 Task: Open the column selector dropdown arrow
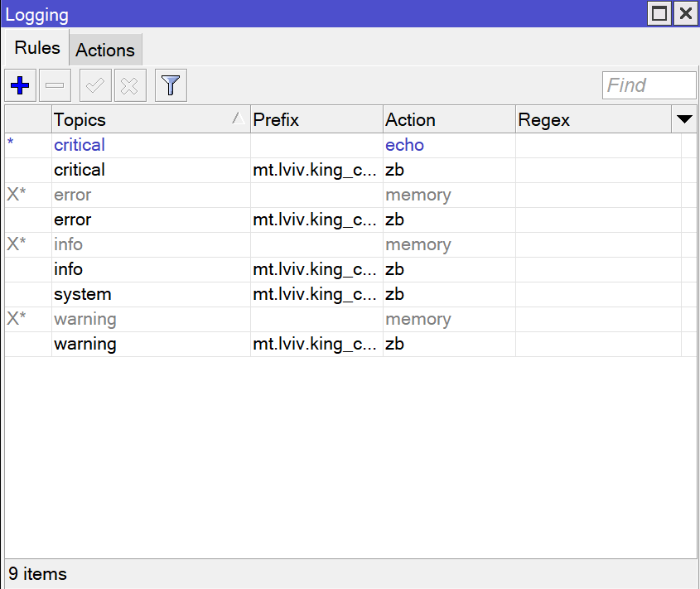[684, 119]
